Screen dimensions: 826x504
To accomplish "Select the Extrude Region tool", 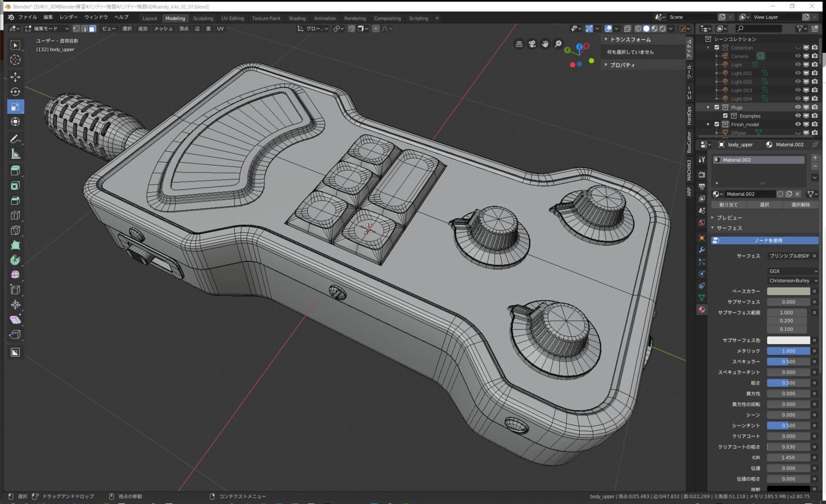I will [x=15, y=171].
